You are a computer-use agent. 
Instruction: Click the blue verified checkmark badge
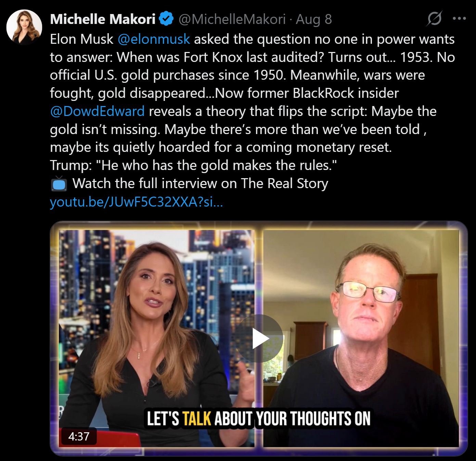pyautogui.click(x=167, y=19)
